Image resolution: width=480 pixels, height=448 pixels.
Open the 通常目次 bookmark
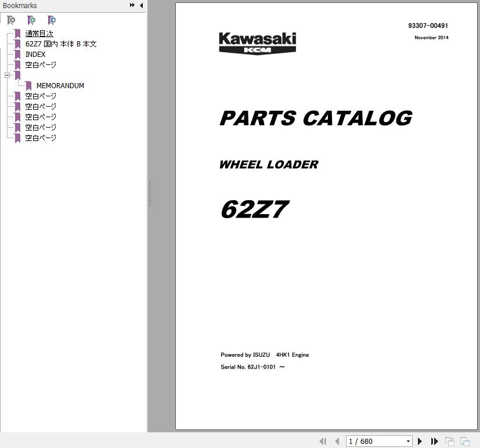tap(39, 34)
